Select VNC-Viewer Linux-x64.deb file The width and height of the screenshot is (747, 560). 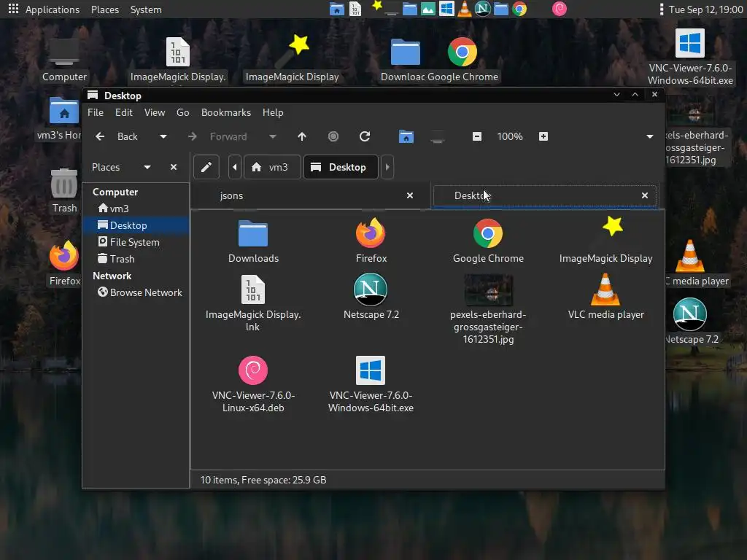click(253, 370)
